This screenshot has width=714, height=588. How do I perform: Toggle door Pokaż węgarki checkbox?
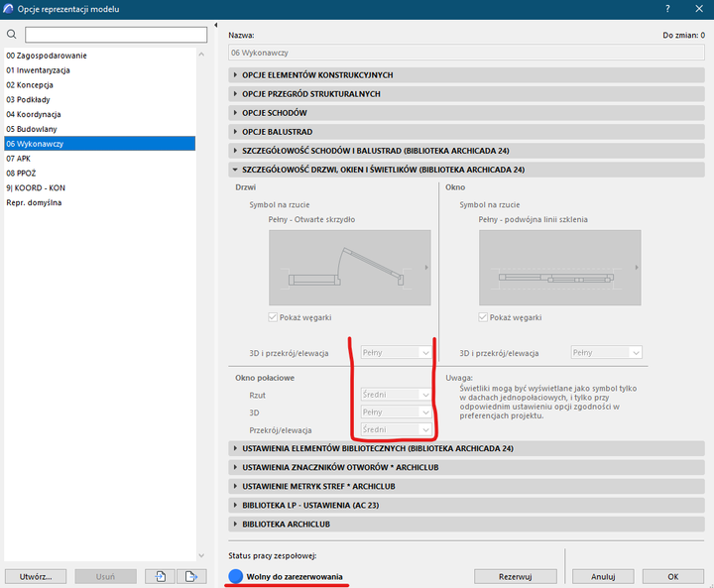click(x=273, y=317)
